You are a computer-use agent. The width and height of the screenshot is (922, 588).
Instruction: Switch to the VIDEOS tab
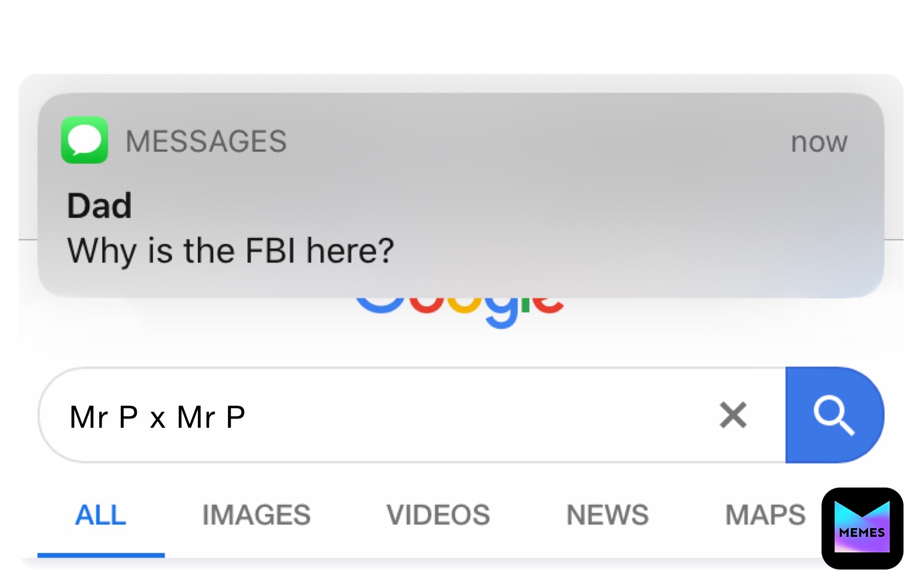click(x=438, y=515)
